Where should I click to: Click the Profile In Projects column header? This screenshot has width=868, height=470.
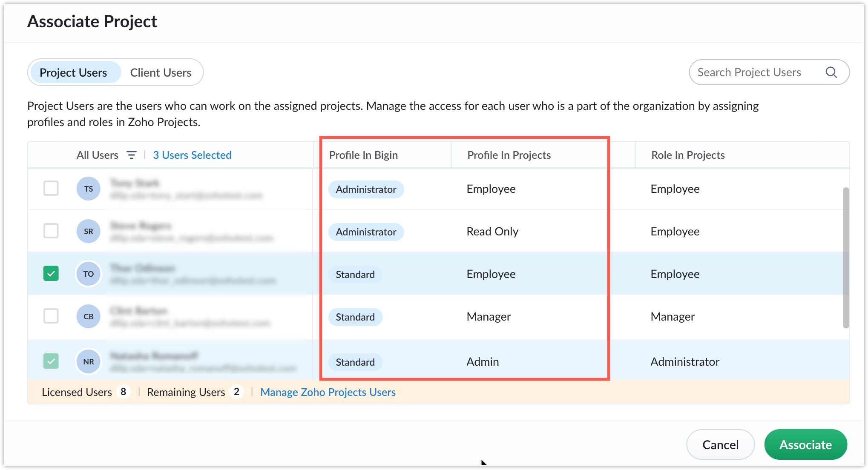[x=509, y=155]
